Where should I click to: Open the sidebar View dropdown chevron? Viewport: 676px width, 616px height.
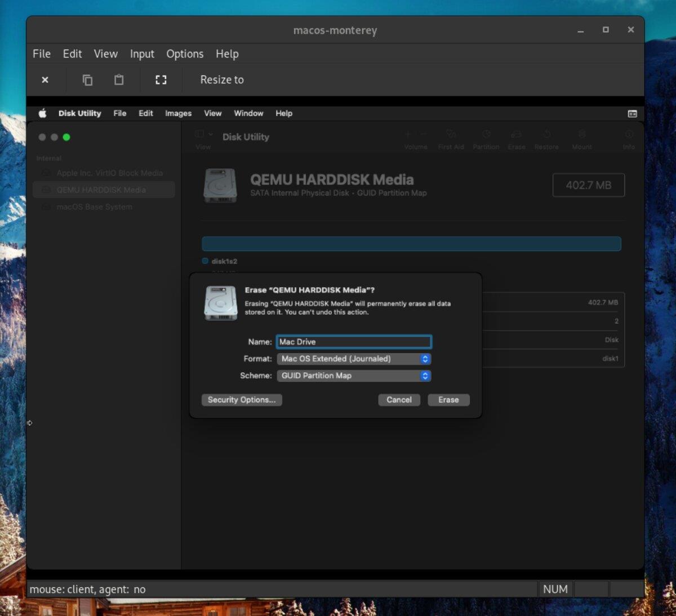(211, 135)
